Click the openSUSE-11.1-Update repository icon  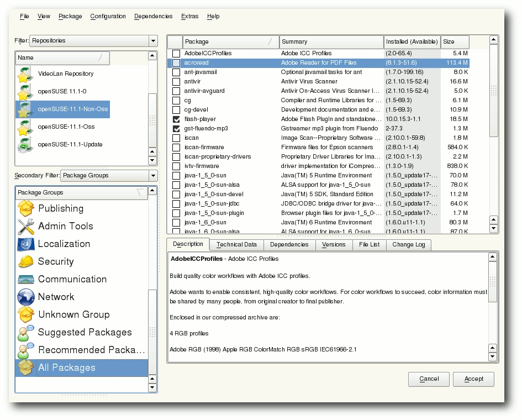point(25,145)
